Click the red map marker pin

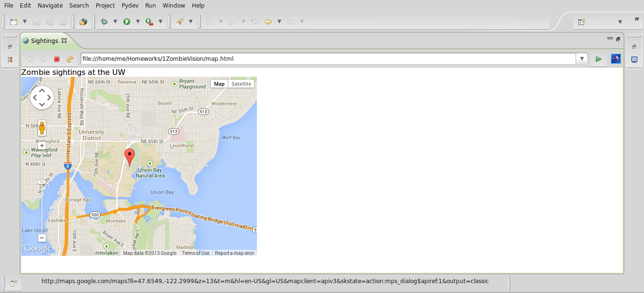pyautogui.click(x=129, y=156)
